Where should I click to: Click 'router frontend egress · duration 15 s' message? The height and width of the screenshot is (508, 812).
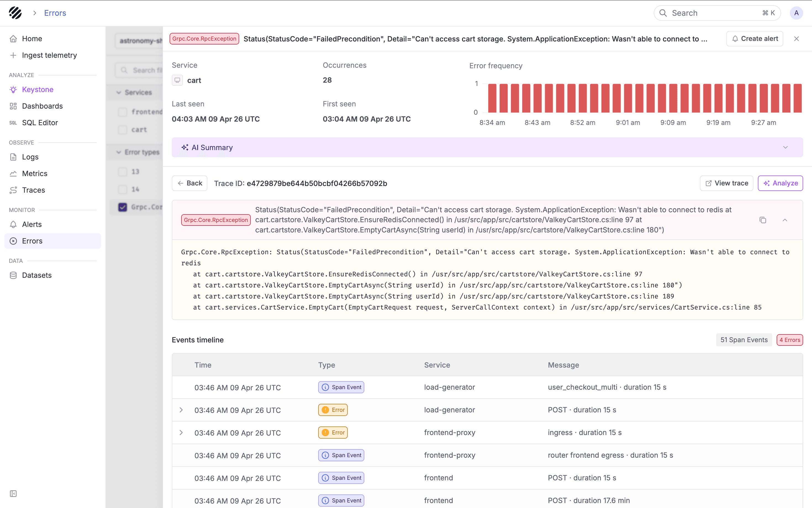tap(610, 455)
